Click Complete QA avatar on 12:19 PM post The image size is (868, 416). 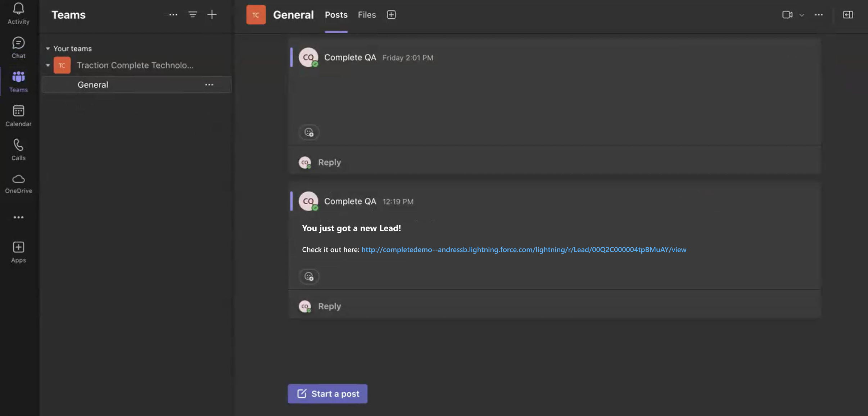(308, 201)
